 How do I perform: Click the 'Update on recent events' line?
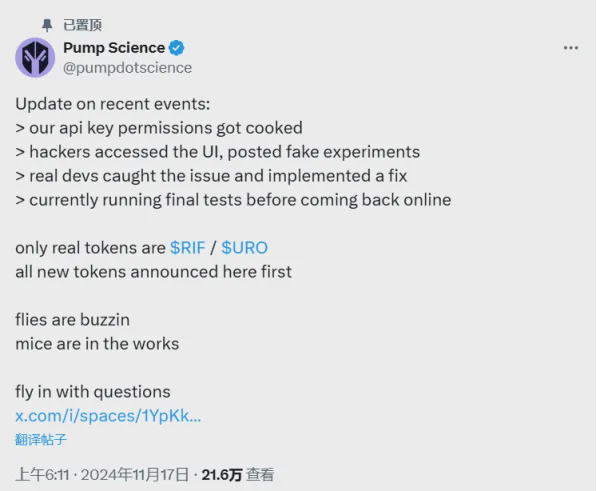pyautogui.click(x=113, y=104)
